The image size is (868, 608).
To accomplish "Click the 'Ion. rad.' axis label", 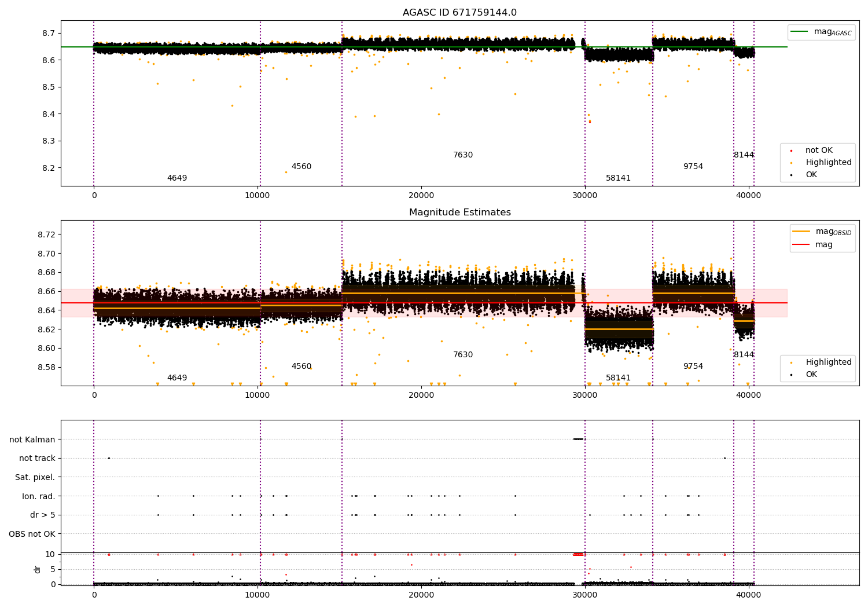I will tap(39, 497).
